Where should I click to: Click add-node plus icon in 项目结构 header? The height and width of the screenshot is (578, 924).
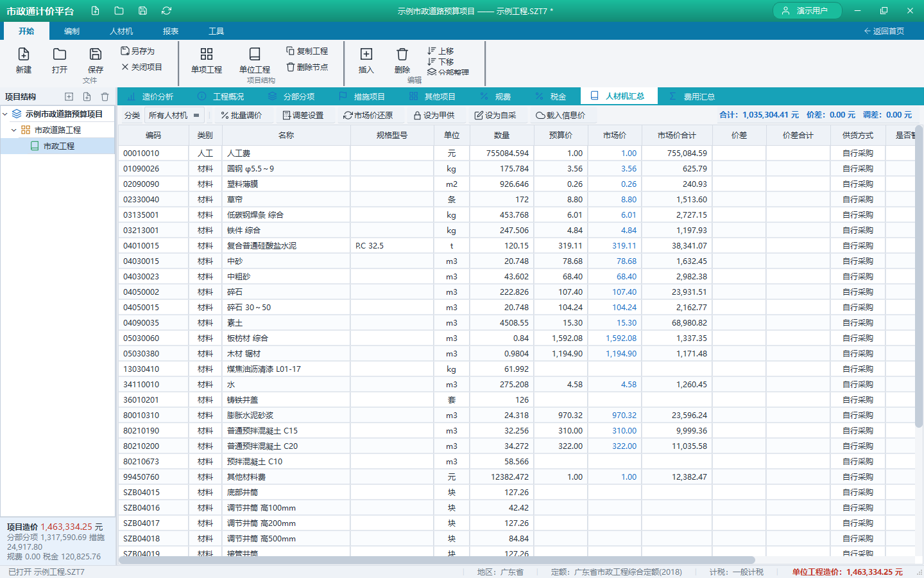click(x=69, y=96)
